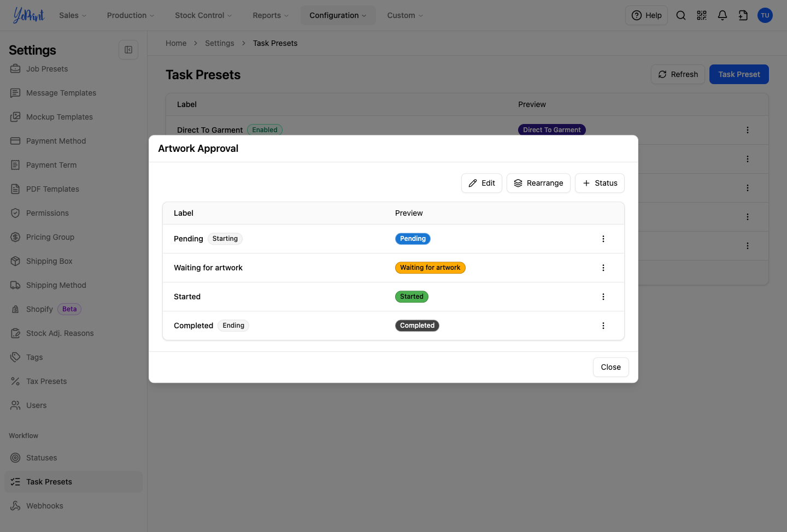Open Shipping Box settings
This screenshot has height=532, width=787.
pos(73,261)
